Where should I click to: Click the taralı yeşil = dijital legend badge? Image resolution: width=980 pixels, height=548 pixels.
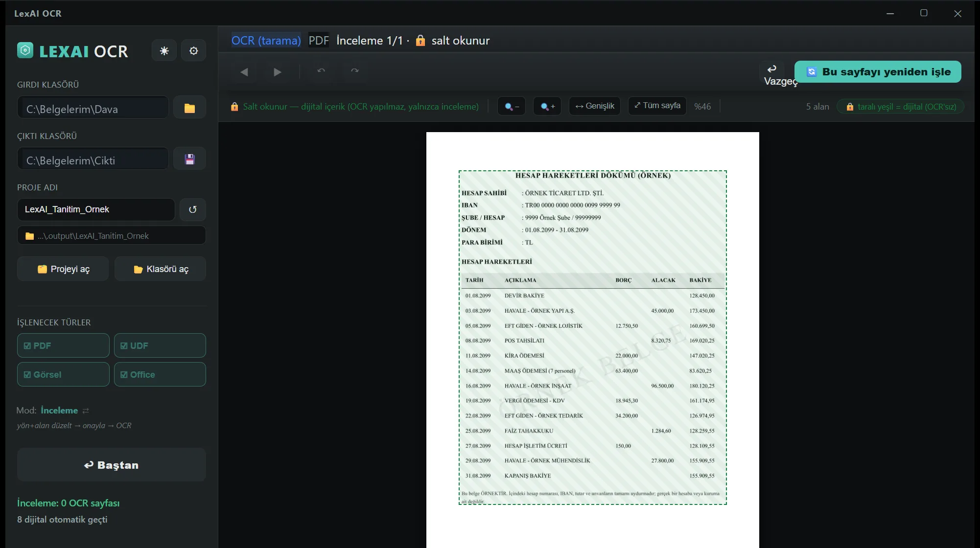(900, 107)
